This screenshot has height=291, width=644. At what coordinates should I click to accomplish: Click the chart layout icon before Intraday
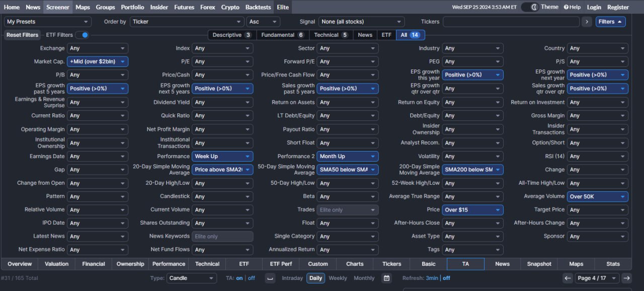point(270,278)
